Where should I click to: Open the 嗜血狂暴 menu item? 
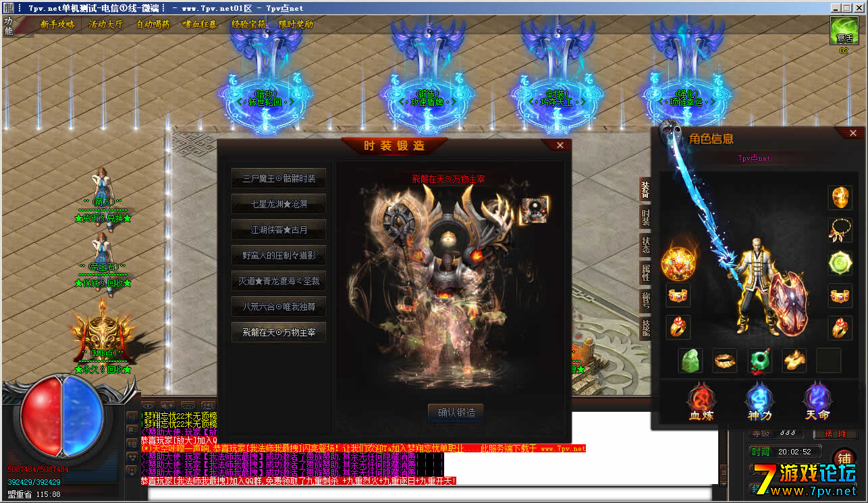tap(200, 24)
